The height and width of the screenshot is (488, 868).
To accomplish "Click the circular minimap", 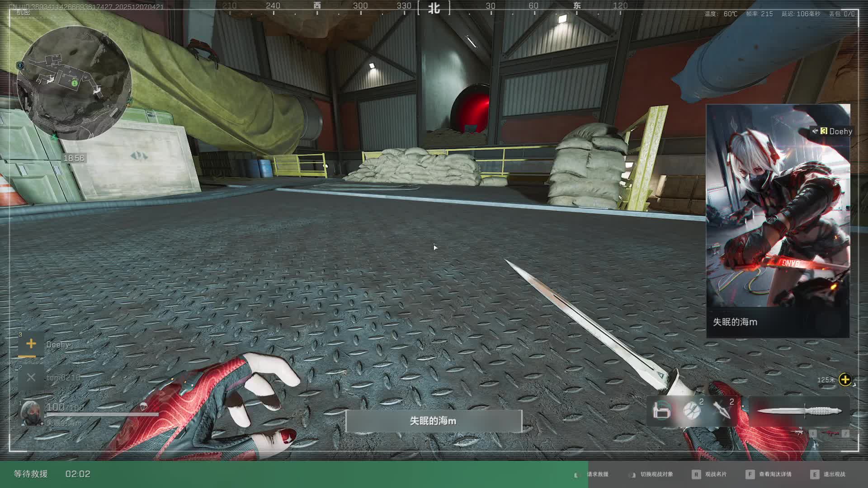I will [75, 83].
